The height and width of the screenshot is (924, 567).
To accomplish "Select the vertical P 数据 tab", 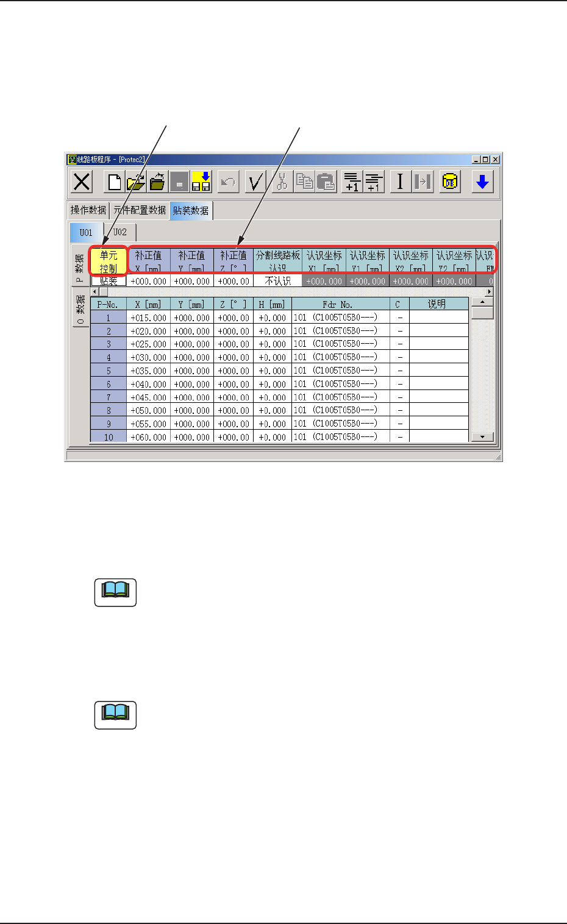I will [80, 268].
